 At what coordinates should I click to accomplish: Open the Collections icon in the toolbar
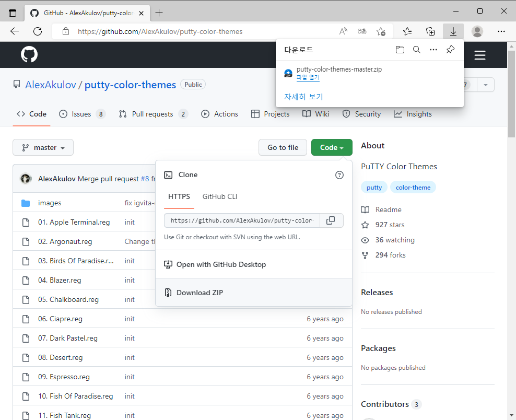pos(430,31)
